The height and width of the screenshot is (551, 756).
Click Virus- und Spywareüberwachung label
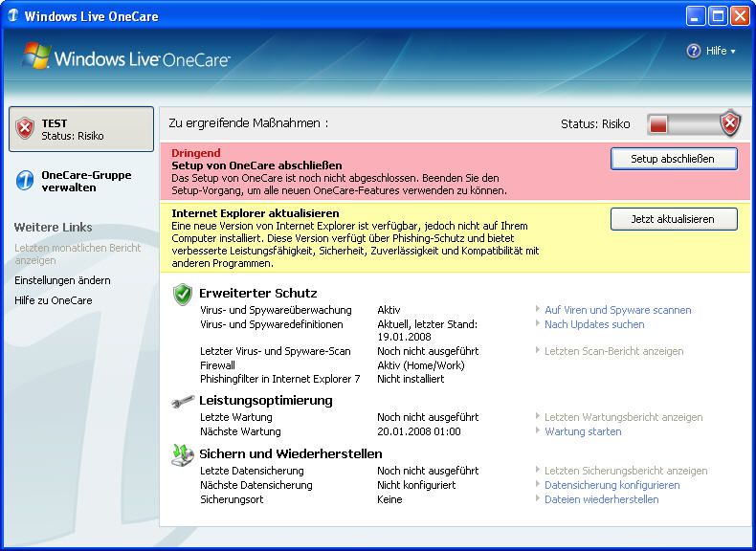pyautogui.click(x=276, y=310)
